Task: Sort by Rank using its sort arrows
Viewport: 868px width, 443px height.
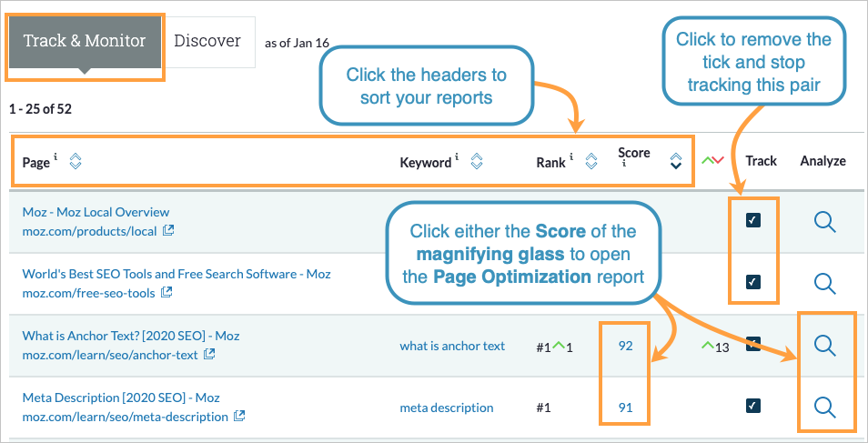Action: pos(590,162)
